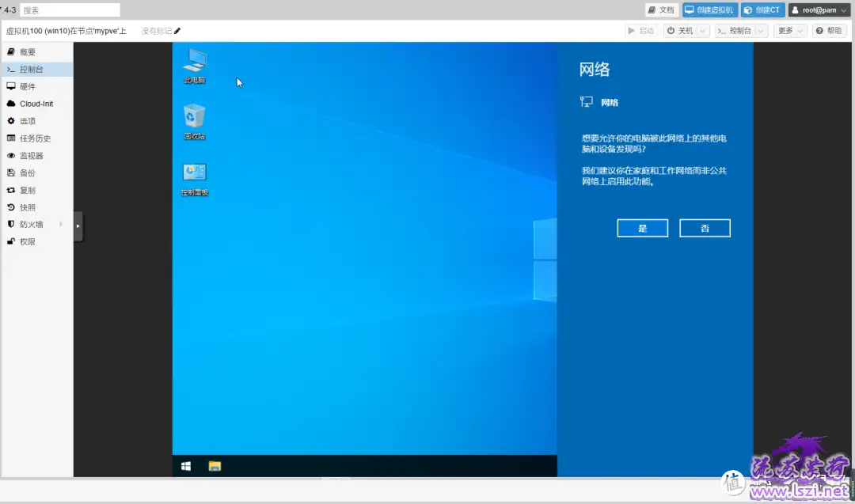Open the 权限 permissions section

pos(37,242)
